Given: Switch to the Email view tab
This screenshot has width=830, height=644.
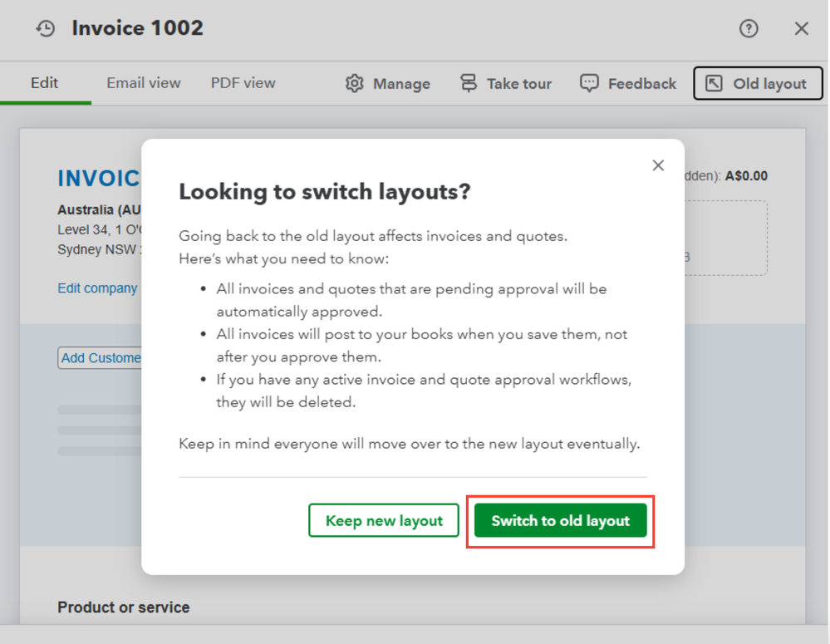Looking at the screenshot, I should click(x=144, y=83).
